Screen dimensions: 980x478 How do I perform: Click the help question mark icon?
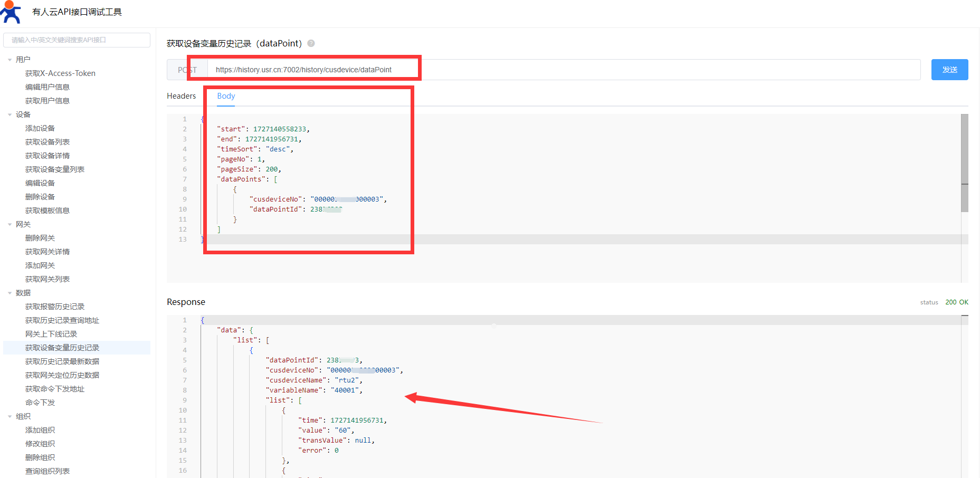point(311,43)
